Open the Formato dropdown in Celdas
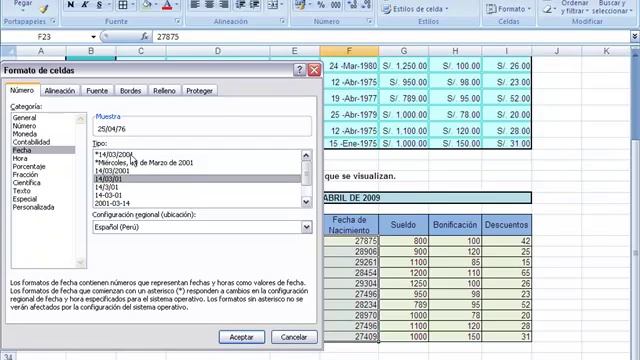The height and width of the screenshot is (360, 640). (x=509, y=9)
